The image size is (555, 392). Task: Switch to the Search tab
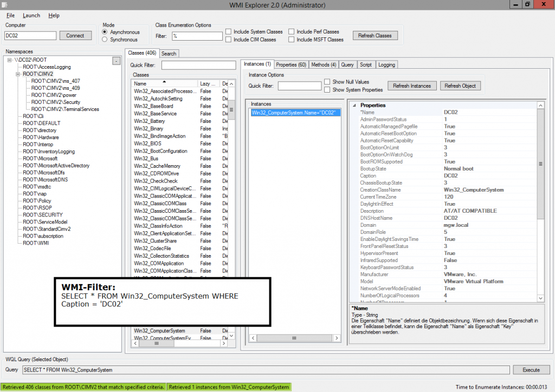[169, 54]
